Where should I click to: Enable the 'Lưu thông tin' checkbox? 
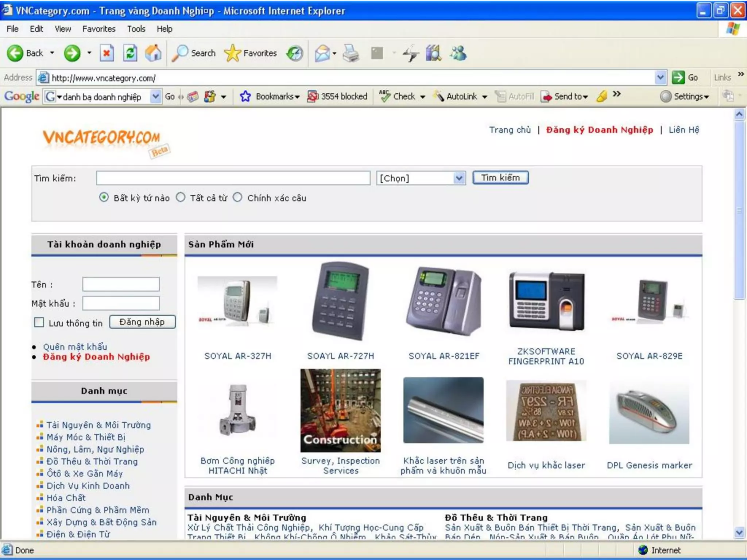pyautogui.click(x=39, y=322)
